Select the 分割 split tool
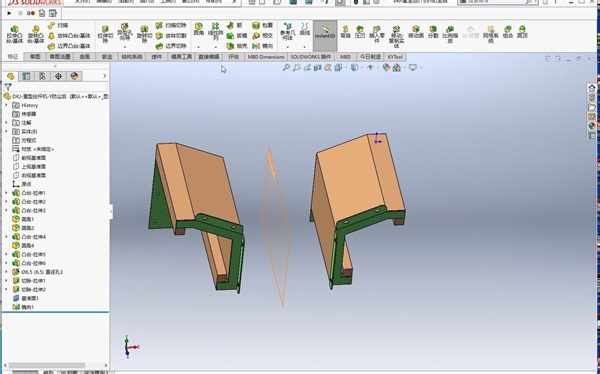This screenshot has width=600, height=374. click(433, 31)
